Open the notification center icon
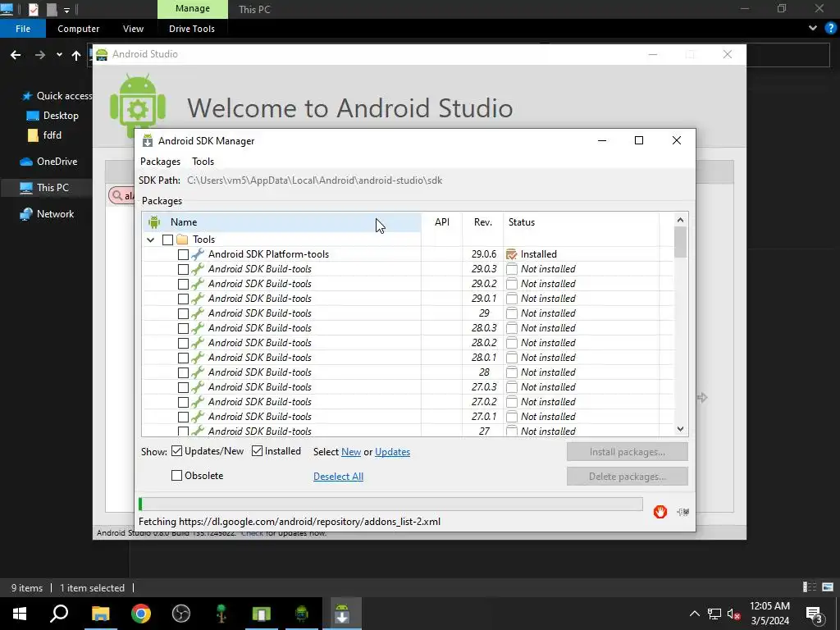Screen dimensions: 840x630 click(815, 614)
